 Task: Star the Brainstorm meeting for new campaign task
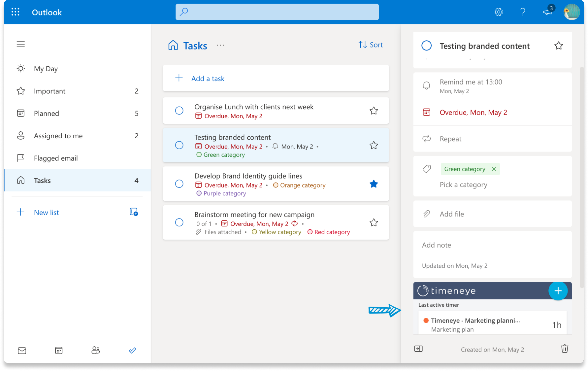(374, 222)
